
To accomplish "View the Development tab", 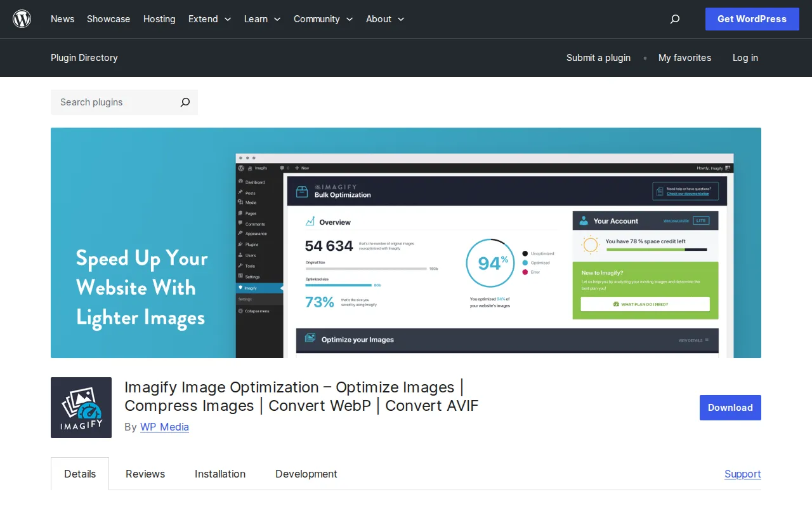I will (306, 474).
